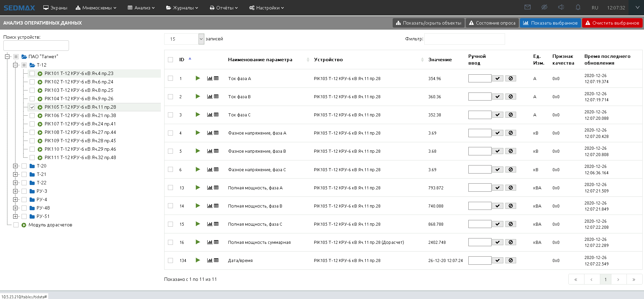Open the records-per-page dropdown showing 15
Viewport: 644px width, 299px height.
click(201, 39)
